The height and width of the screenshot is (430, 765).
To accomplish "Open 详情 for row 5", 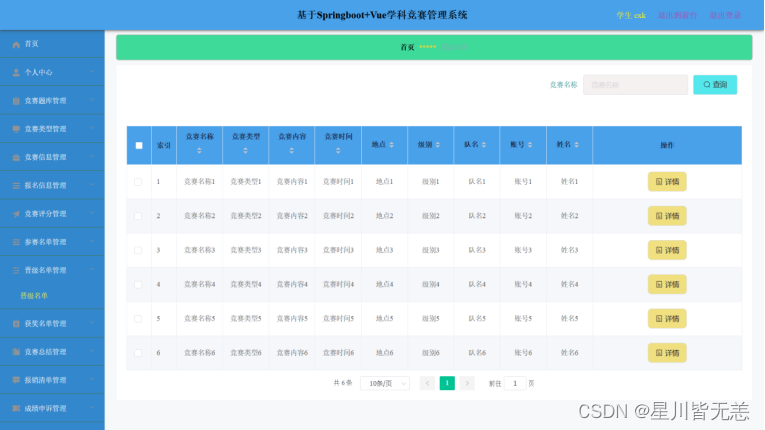I will (667, 319).
